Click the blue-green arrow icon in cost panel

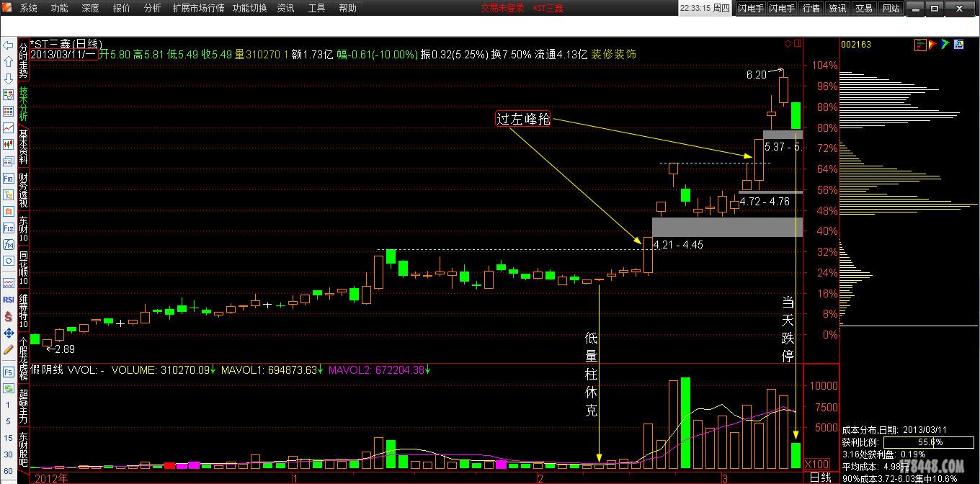(945, 45)
